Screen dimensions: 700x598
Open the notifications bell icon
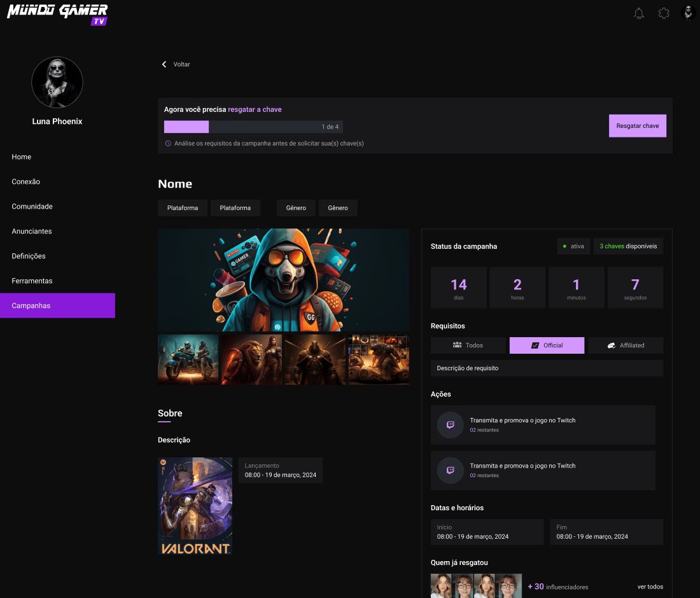click(639, 13)
